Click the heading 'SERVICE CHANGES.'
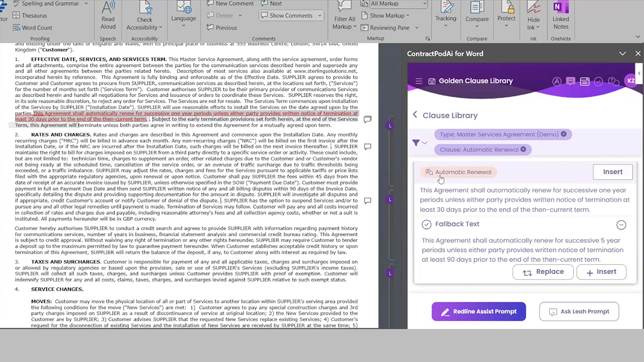Viewport: 644px width, 362px height. point(57,289)
